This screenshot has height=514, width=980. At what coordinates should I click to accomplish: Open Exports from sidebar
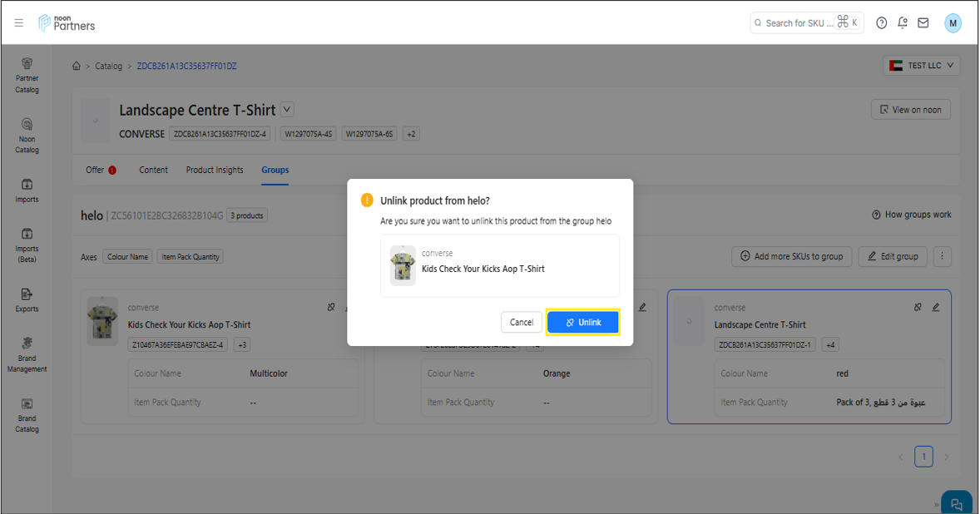coord(27,299)
